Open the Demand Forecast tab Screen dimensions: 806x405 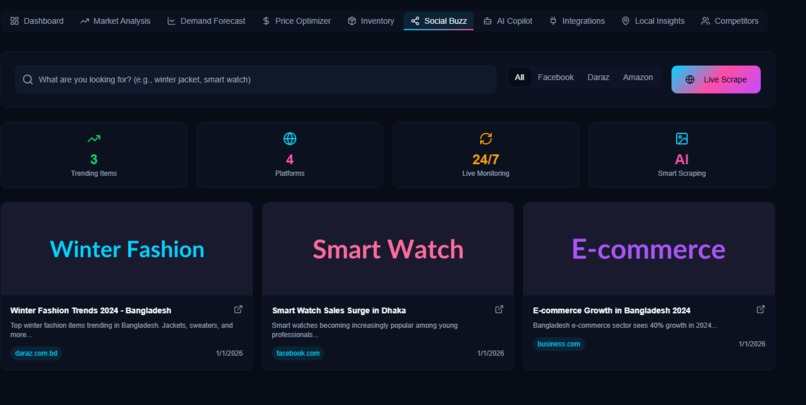point(206,21)
